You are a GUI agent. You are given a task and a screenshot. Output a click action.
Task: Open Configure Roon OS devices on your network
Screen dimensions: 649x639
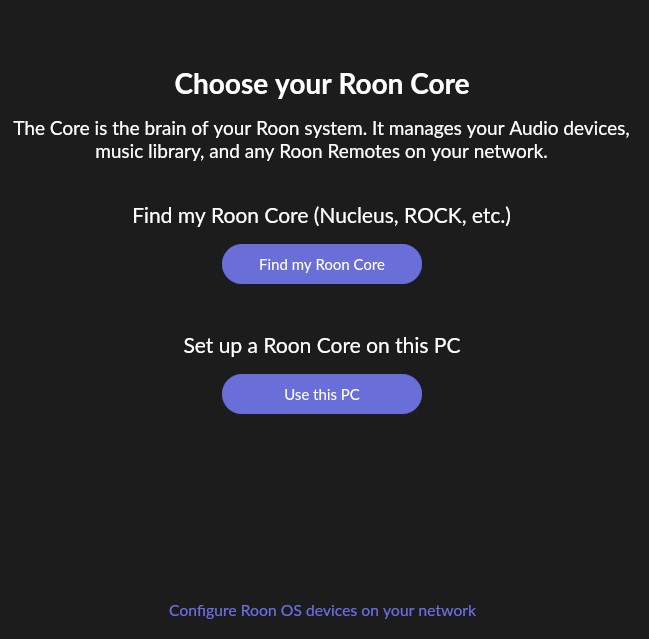(322, 611)
